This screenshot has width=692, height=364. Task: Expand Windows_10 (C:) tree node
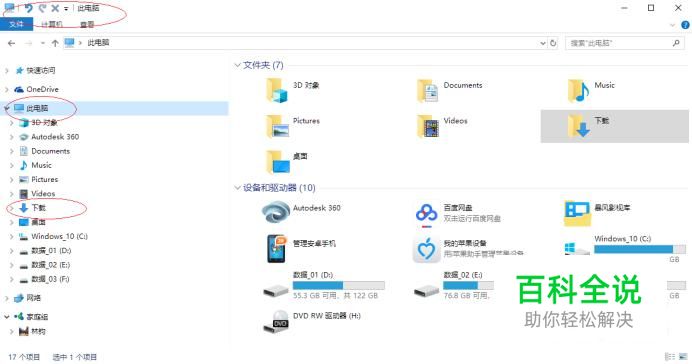point(12,237)
